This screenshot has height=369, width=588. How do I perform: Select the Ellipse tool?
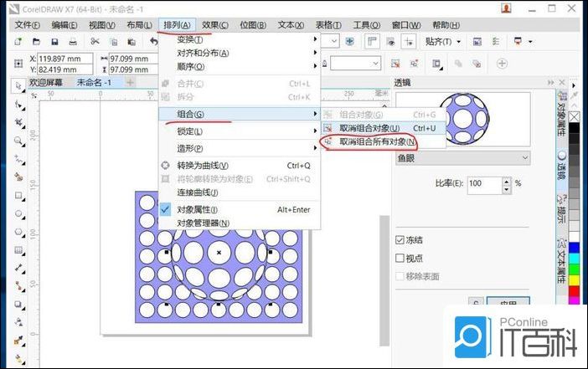point(18,213)
